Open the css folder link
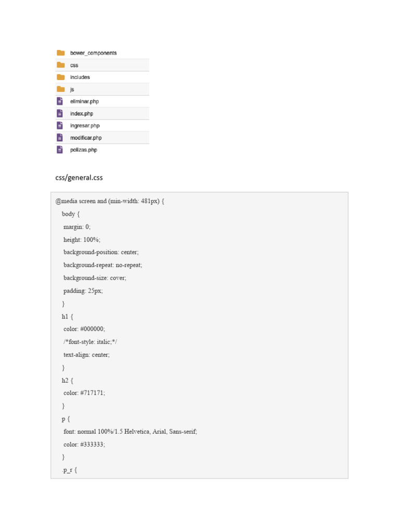Screen dimensions: 399x532 click(x=74, y=65)
